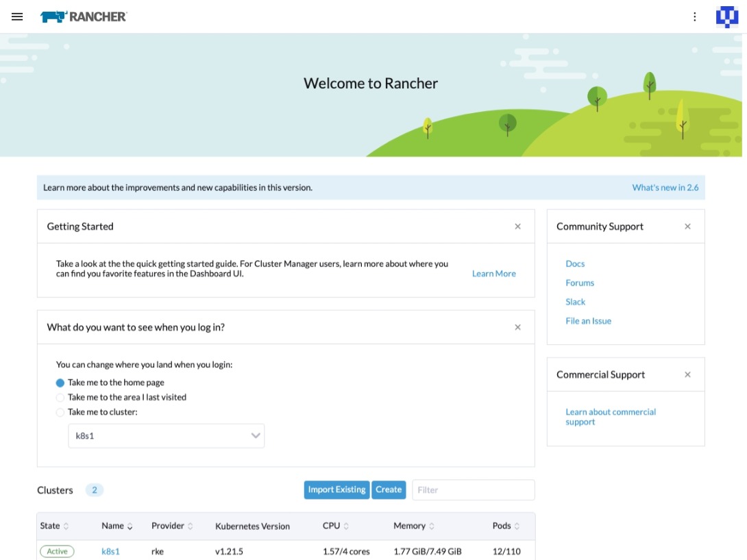Click the Rancher logo
The image size is (747, 560).
pyautogui.click(x=84, y=16)
